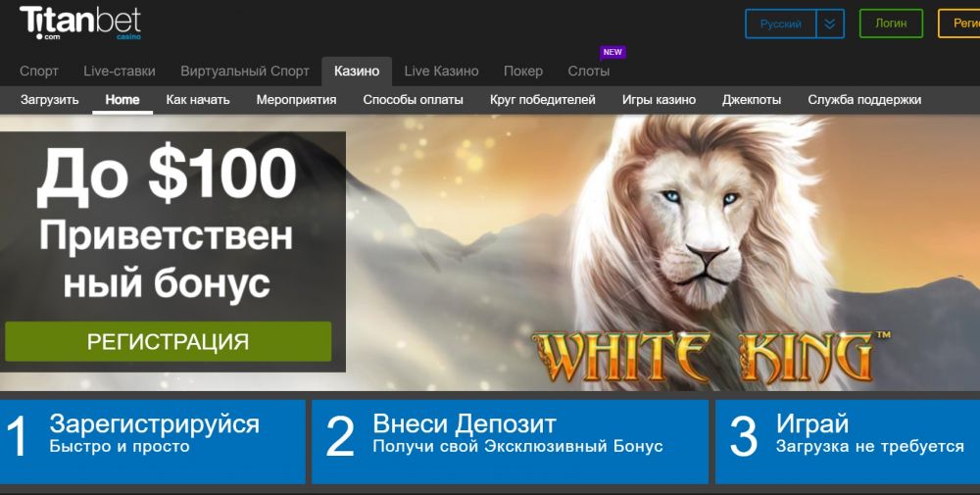Click the Загрузить submenu item
Screen dimensions: 980x495
tap(49, 100)
